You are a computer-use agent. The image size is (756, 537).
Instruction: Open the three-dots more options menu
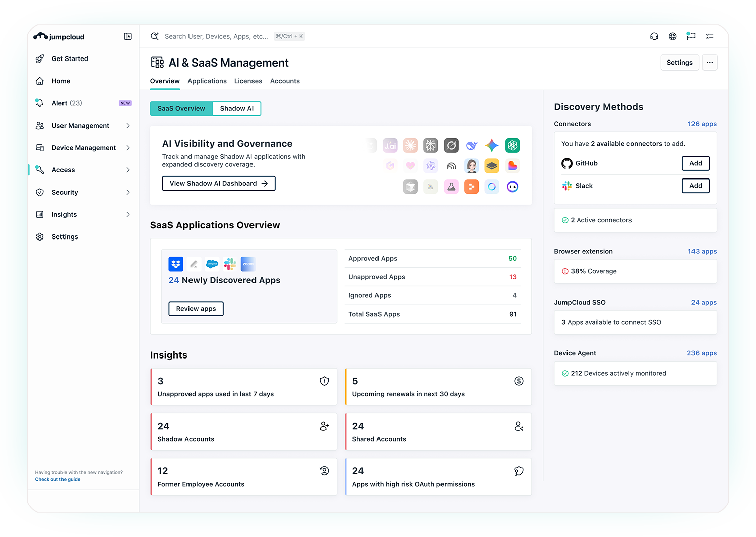[709, 63]
